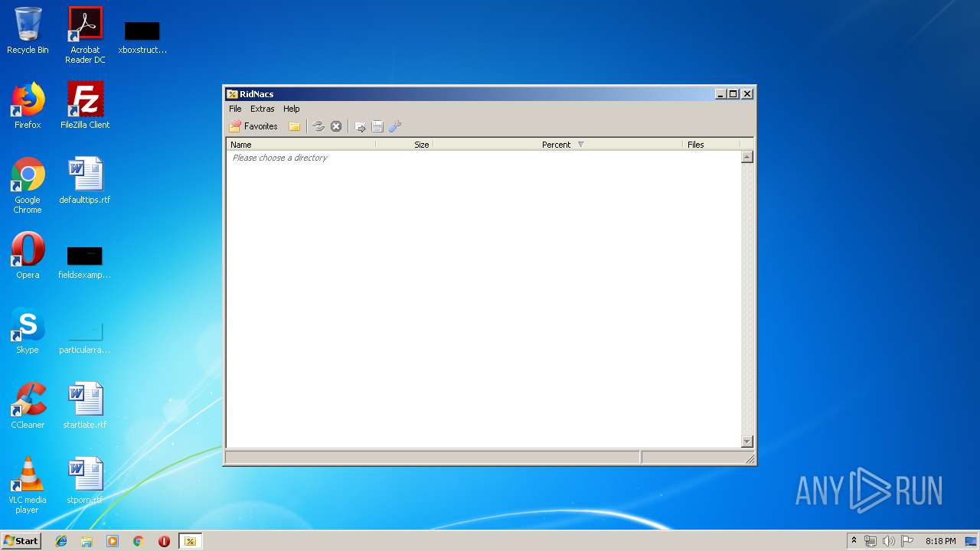Image resolution: width=980 pixels, height=551 pixels.
Task: Open the File menu
Action: (235, 109)
